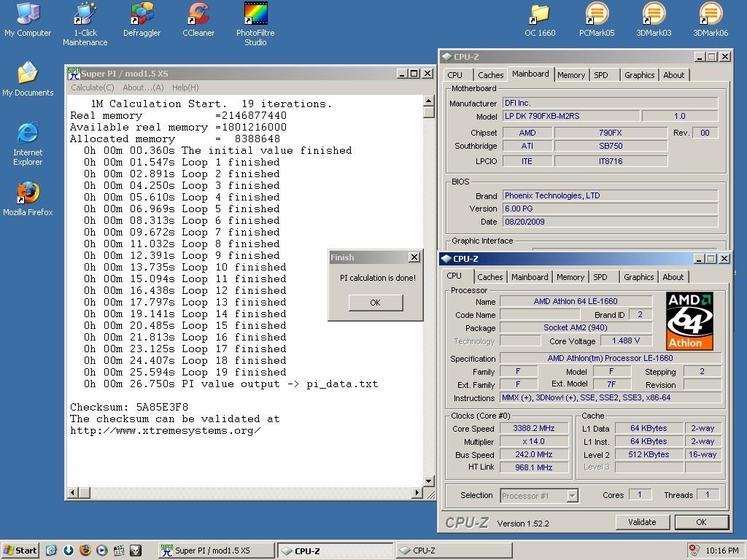Click OK button in CPU-Z window

click(701, 522)
